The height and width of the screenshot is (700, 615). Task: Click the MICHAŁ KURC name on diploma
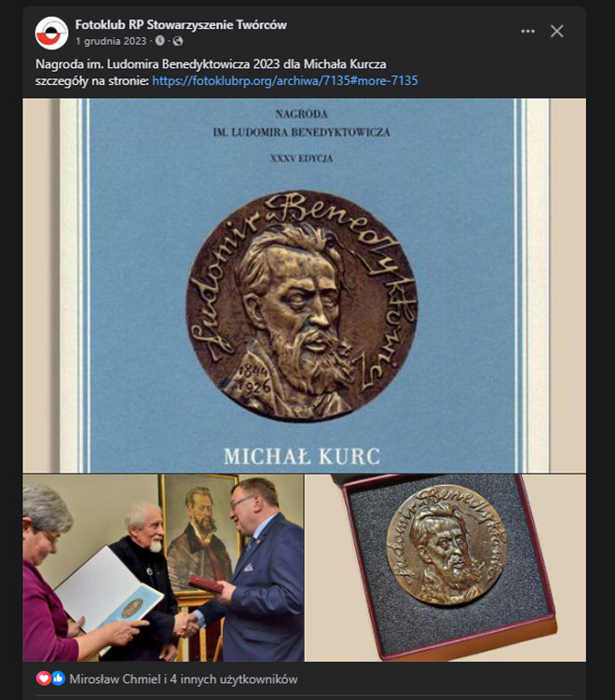pyautogui.click(x=302, y=456)
